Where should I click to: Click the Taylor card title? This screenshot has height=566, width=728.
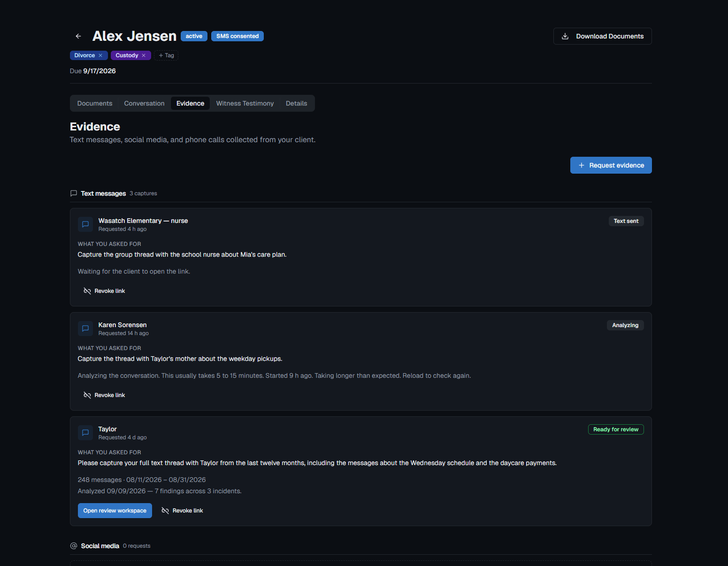[x=107, y=429]
